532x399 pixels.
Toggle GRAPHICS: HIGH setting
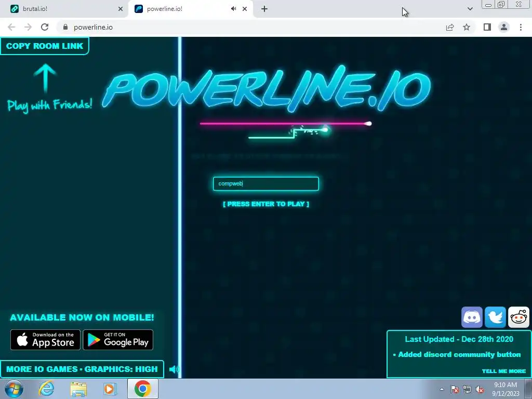(x=121, y=369)
